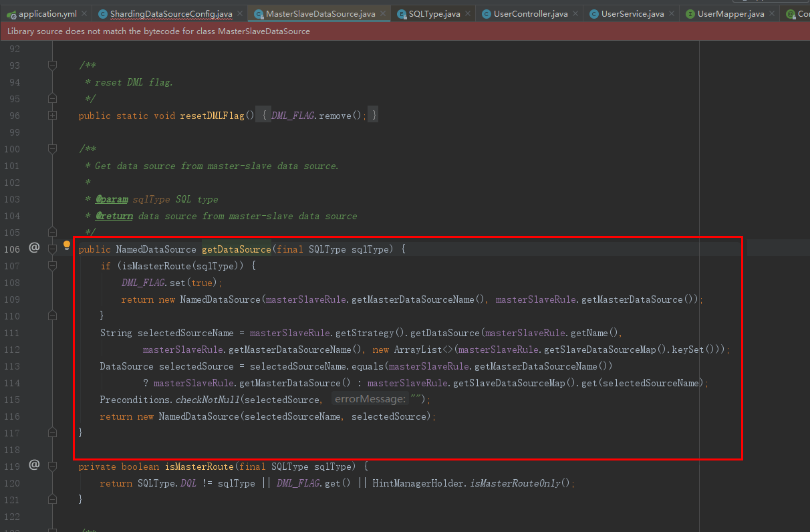Close the ShardingDataSourceConfig.java tab
Viewport: 810px width, 532px height.
239,14
